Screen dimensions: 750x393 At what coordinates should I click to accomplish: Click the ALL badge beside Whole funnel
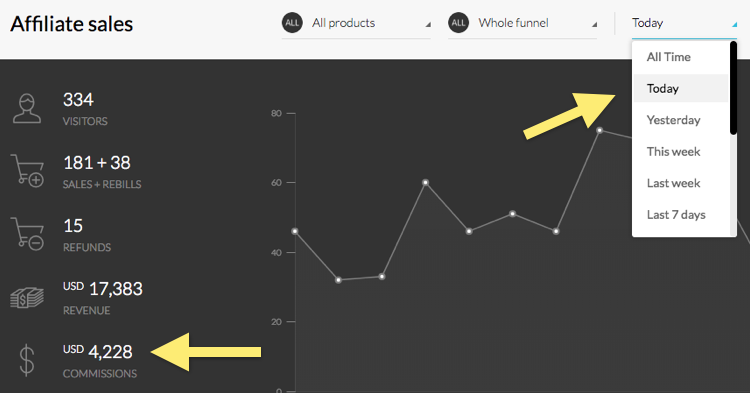458,23
